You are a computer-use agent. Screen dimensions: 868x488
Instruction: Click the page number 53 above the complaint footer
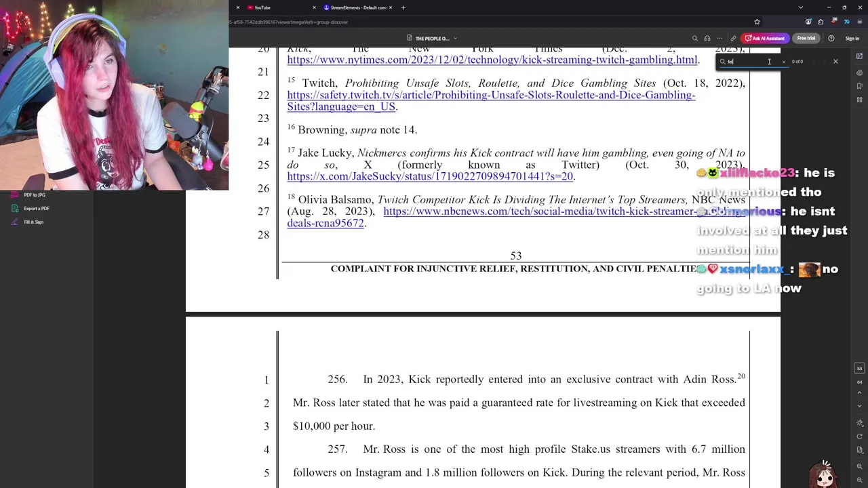coord(516,256)
